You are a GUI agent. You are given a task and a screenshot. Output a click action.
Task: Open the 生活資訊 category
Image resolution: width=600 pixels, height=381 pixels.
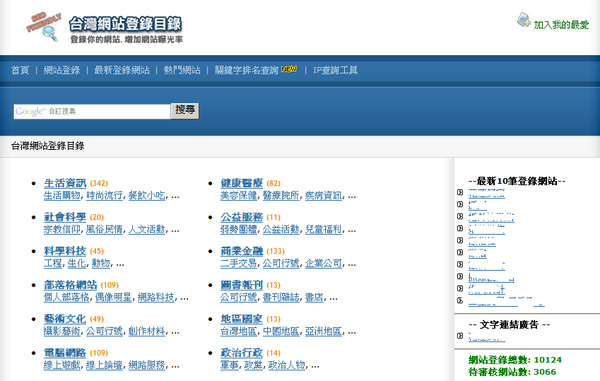coord(65,183)
